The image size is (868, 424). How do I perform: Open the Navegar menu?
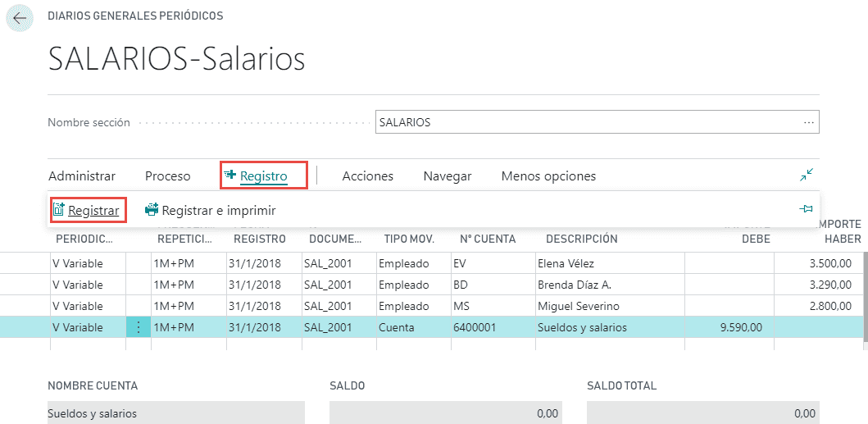coord(448,176)
